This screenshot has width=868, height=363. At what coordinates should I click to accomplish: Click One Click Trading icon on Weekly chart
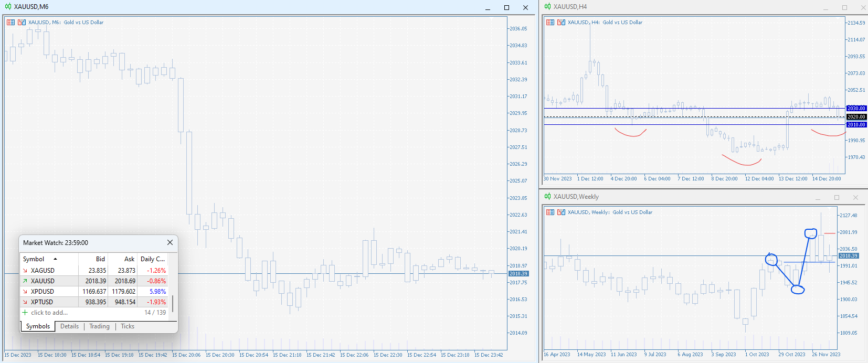tap(561, 212)
